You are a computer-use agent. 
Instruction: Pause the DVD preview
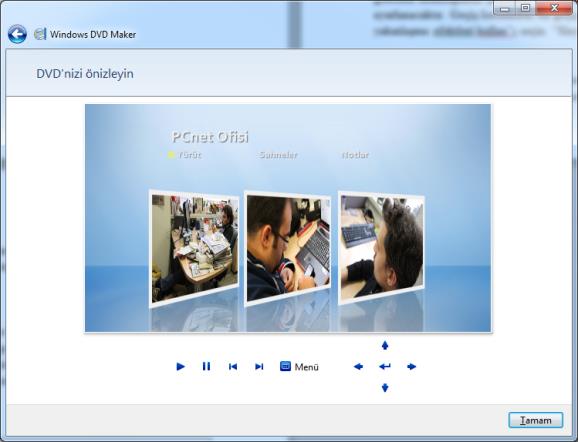coord(206,366)
